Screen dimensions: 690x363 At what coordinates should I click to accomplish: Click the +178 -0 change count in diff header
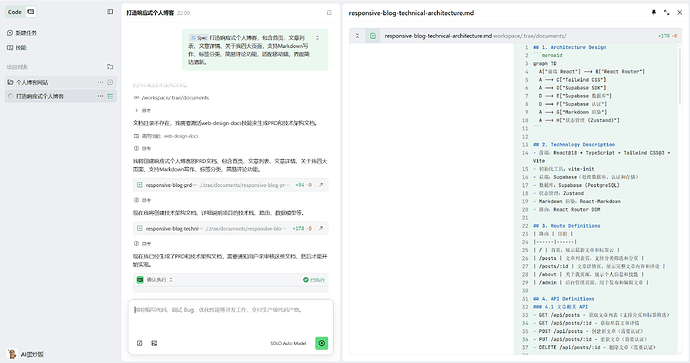pos(668,36)
